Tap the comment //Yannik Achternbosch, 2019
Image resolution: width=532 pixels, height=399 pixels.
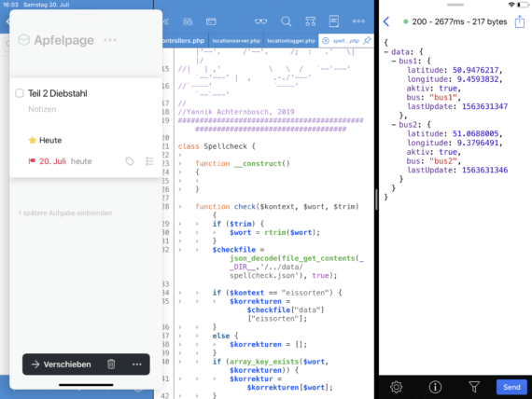click(236, 112)
